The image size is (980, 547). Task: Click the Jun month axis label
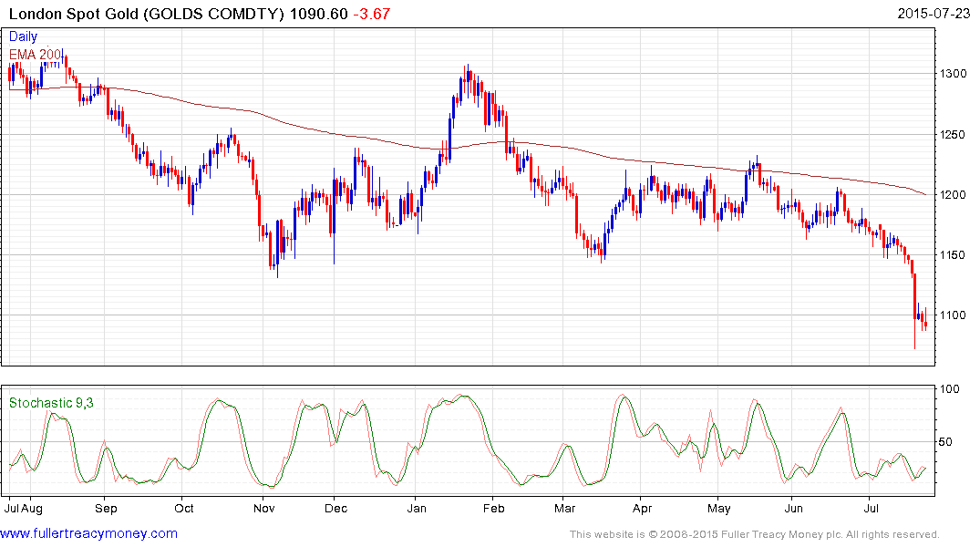(x=793, y=508)
